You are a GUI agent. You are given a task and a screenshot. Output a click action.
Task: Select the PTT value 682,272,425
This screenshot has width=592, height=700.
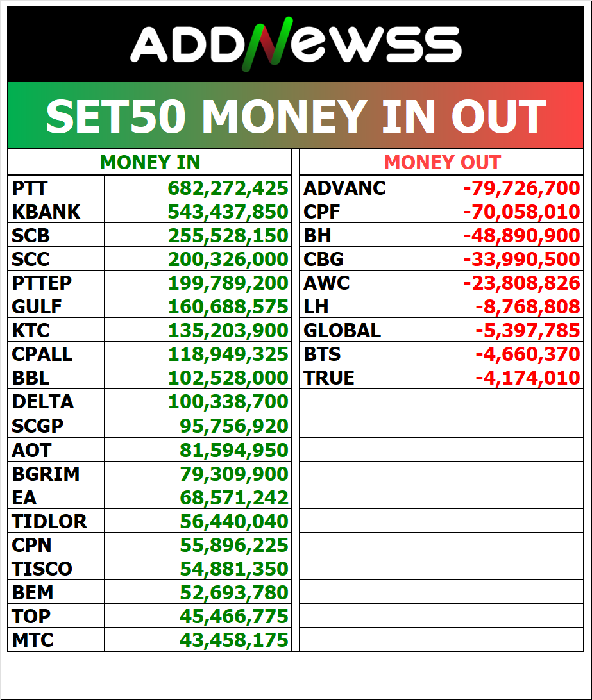pos(228,188)
